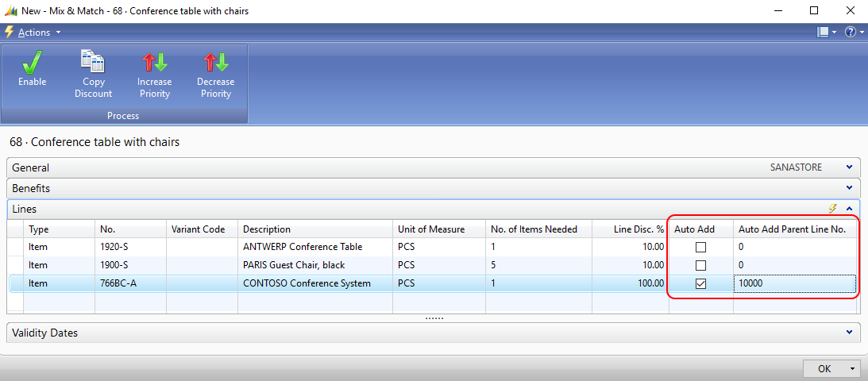Click the lines grid splitter dots handle

[434, 318]
